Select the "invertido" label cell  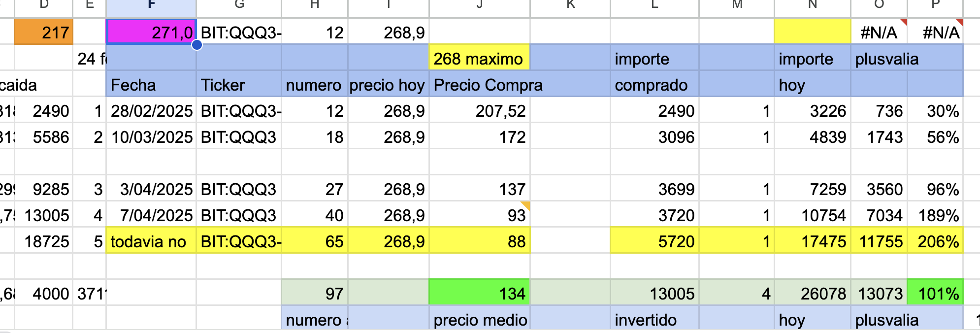[x=654, y=320]
